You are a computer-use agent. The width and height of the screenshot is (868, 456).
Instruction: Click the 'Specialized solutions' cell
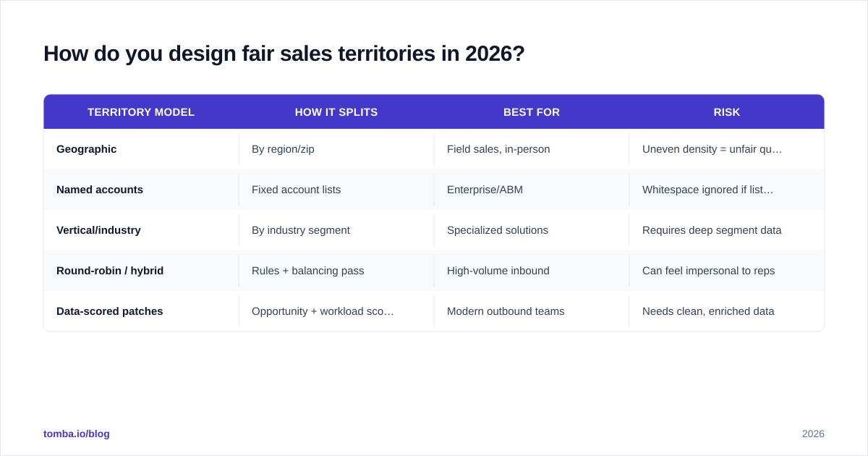532,230
